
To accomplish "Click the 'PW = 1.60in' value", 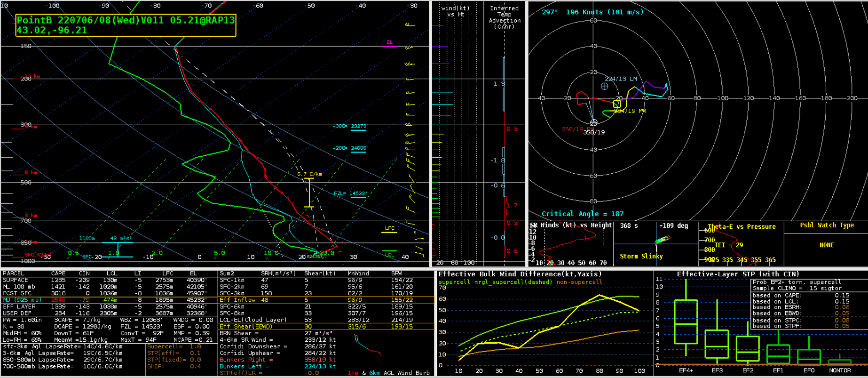I will [x=22, y=320].
